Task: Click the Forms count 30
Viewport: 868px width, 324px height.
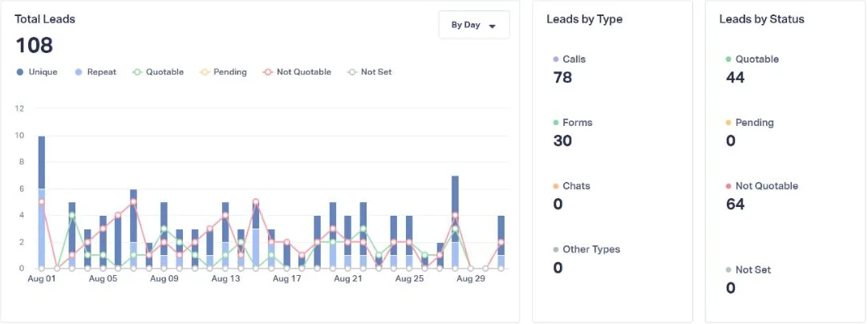Action: point(562,140)
